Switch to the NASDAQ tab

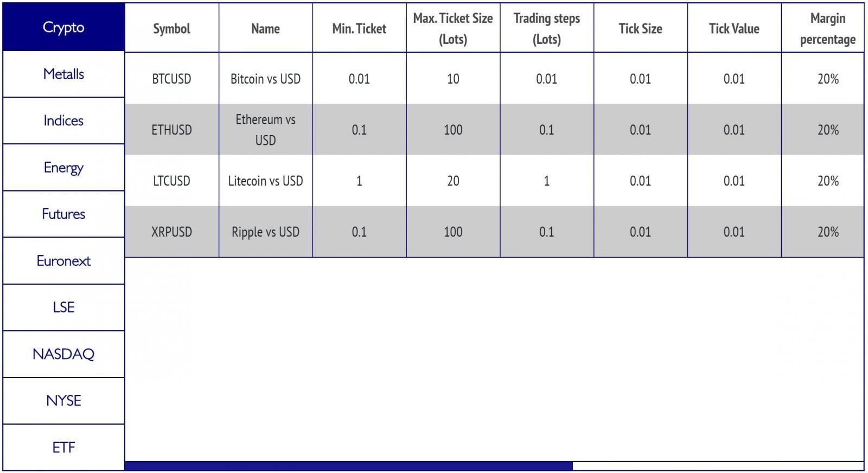[x=63, y=354]
